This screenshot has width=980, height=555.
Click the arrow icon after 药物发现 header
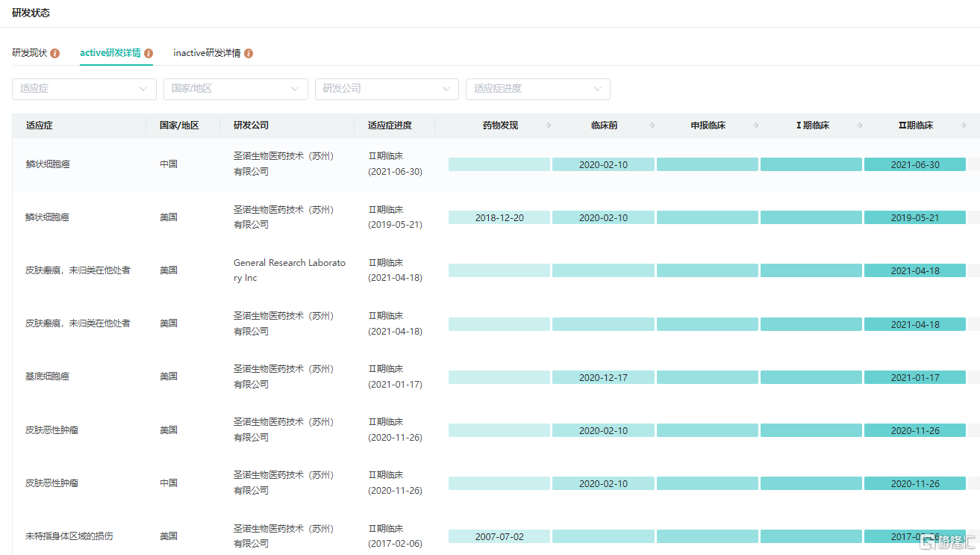pyautogui.click(x=549, y=125)
